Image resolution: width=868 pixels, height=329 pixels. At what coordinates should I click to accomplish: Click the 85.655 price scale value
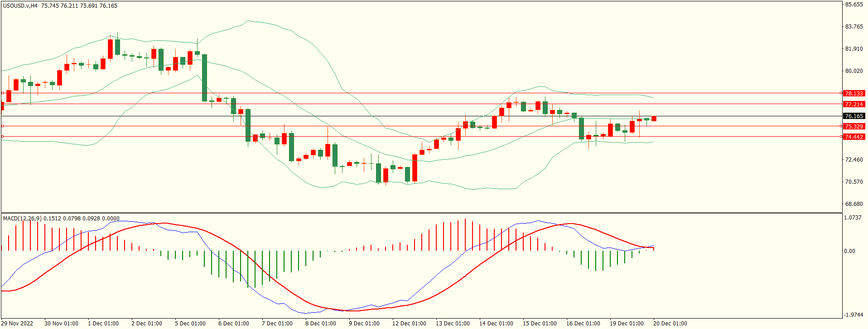pyautogui.click(x=854, y=5)
